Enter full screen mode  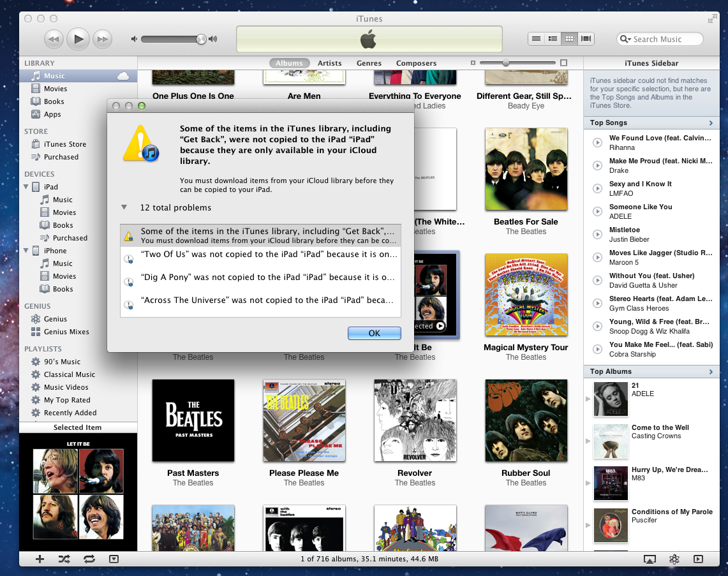(x=712, y=18)
